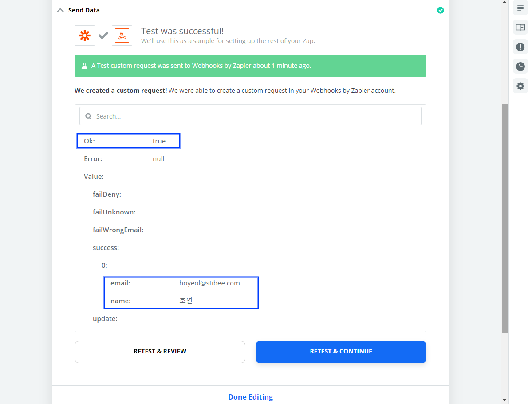
Task: Select the Ok: true result row
Action: click(128, 141)
